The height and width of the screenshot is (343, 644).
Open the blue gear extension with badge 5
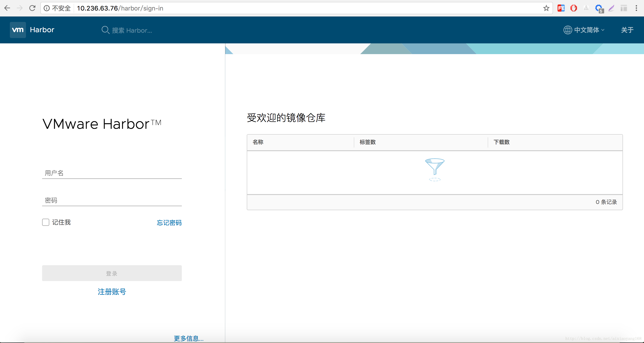tap(599, 9)
